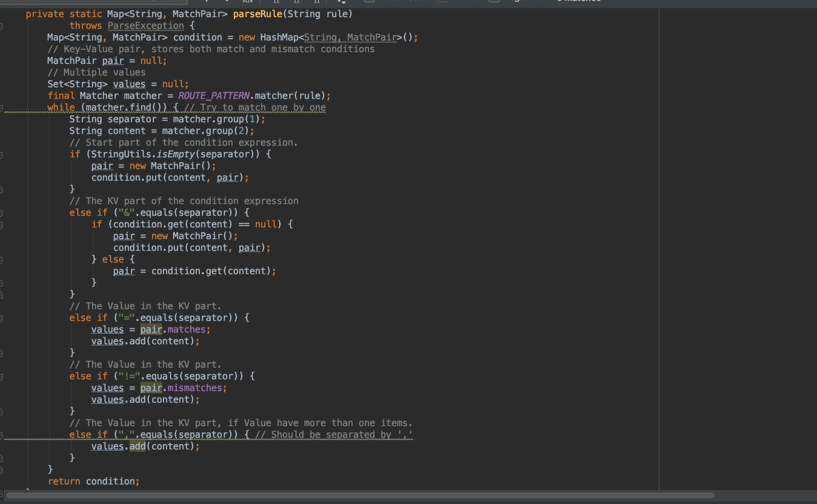
Task: Fold the if condition.get(content) == null block
Action: pos(2,225)
